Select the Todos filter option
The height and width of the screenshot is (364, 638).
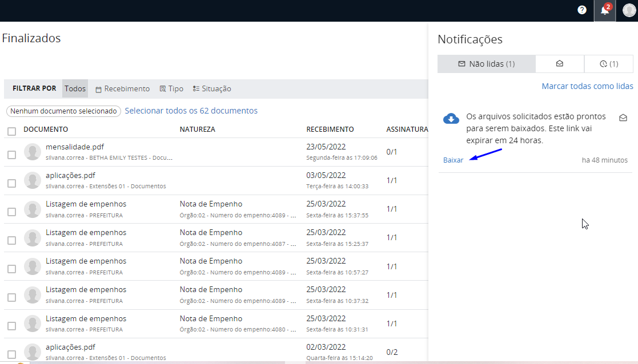pos(75,89)
